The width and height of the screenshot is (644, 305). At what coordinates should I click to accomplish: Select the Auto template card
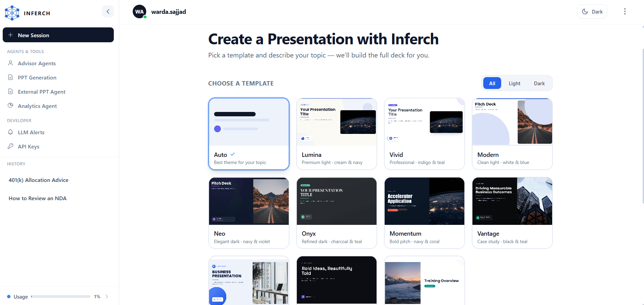[249, 134]
